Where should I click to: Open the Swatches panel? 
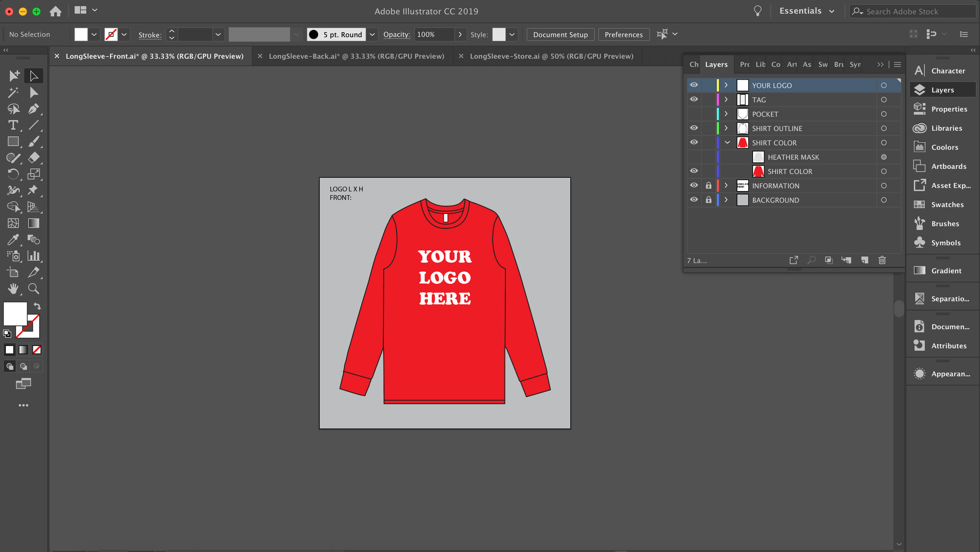point(942,204)
